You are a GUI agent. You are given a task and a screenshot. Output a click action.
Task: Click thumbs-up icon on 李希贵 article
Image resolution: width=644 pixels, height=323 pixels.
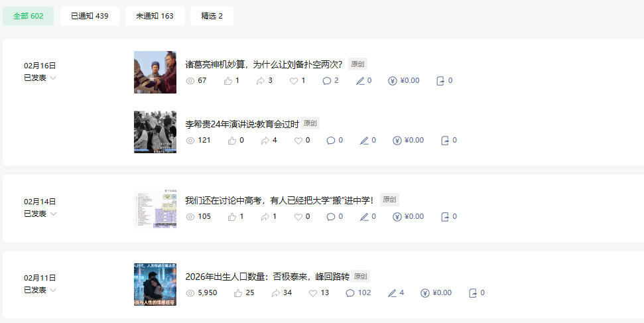pos(232,141)
